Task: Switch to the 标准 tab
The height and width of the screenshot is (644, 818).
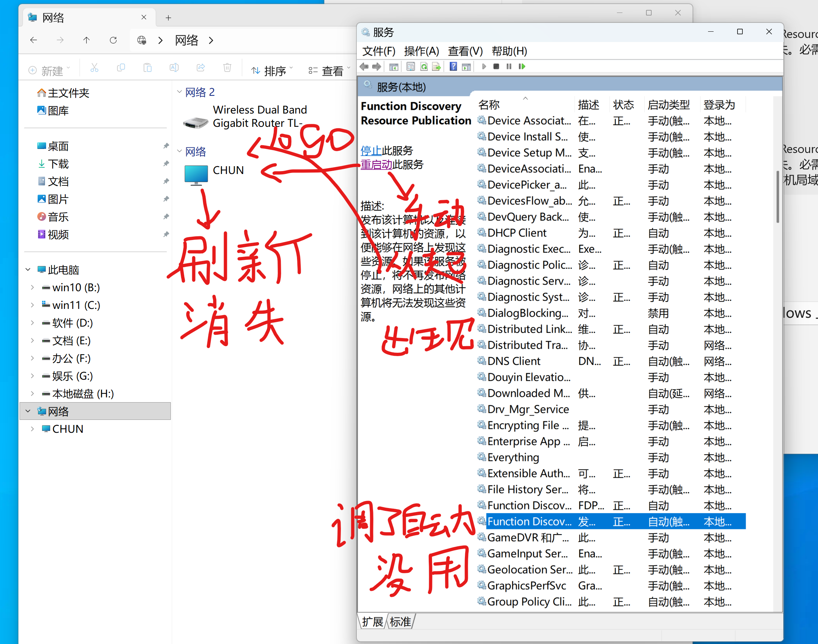Action: [x=400, y=622]
